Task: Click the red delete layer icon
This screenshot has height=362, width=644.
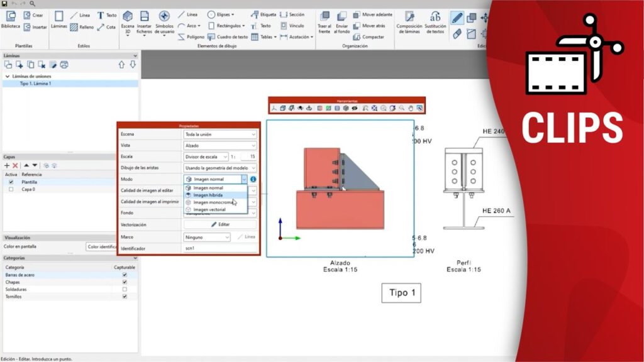Action: point(15,165)
